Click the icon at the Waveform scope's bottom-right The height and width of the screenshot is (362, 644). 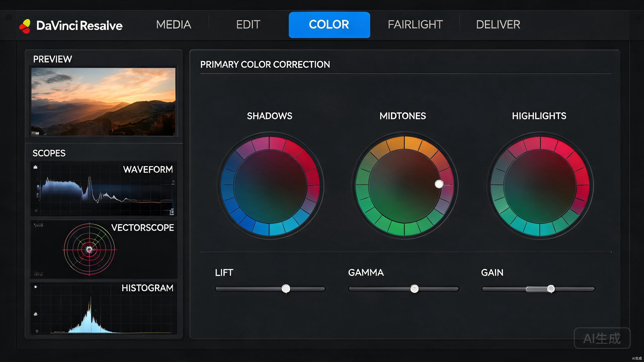(172, 212)
